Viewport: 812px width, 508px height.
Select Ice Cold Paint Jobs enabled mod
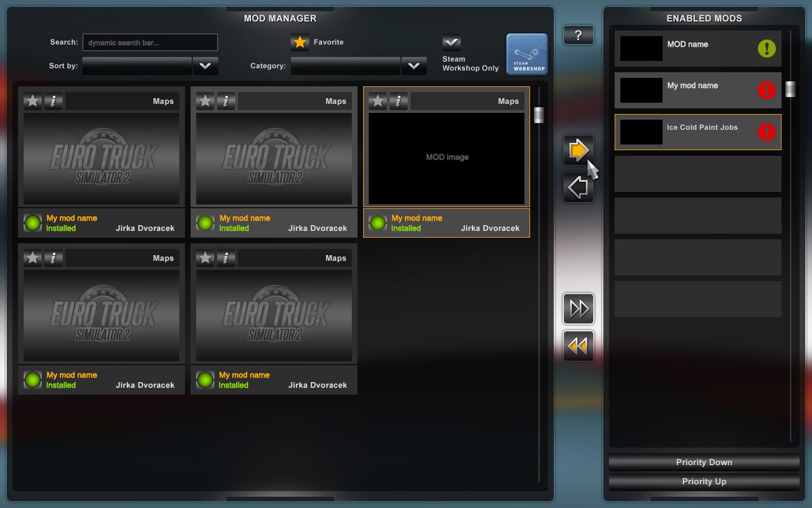[698, 132]
